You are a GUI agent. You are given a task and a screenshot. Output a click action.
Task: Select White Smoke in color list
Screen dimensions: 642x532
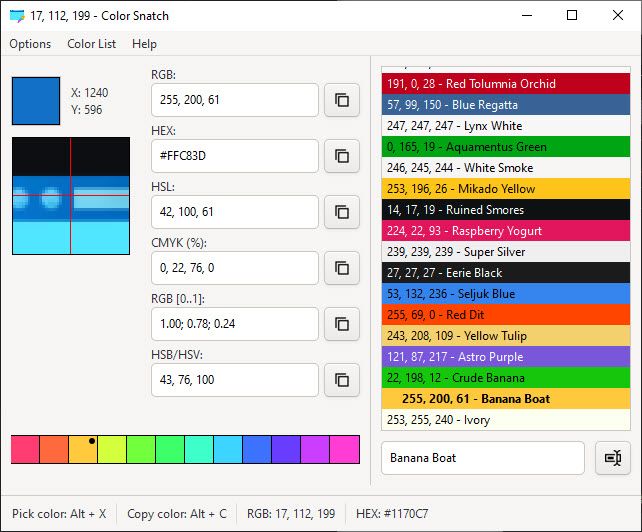(506, 168)
